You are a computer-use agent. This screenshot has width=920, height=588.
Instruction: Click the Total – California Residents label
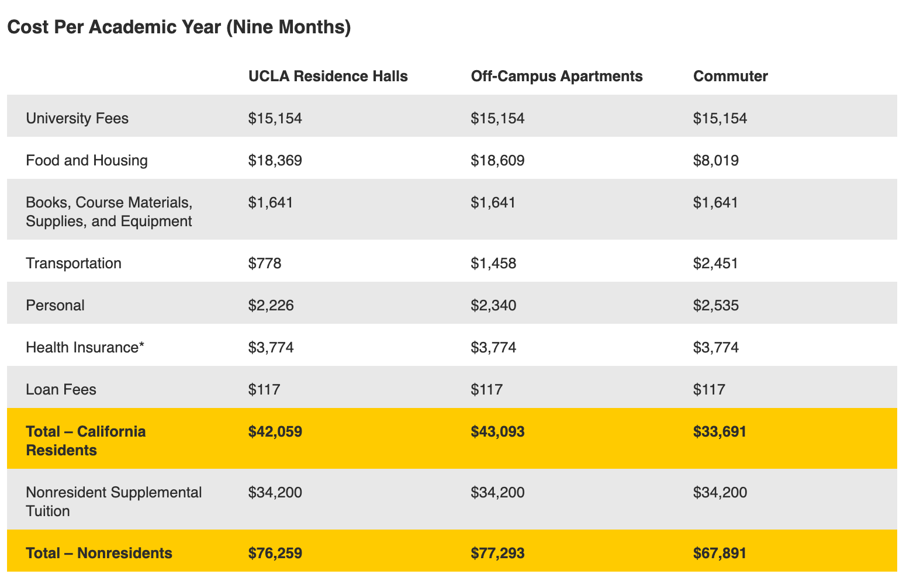coord(85,441)
